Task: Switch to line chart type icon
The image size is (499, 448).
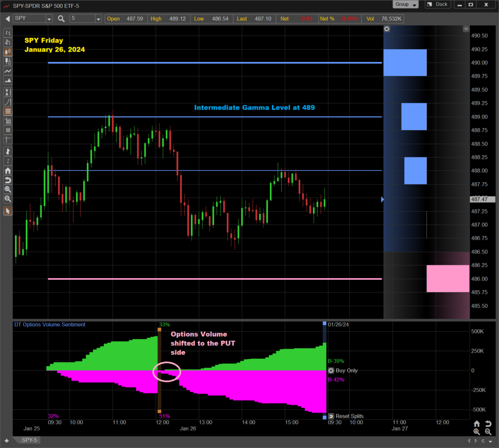Action: point(8,71)
